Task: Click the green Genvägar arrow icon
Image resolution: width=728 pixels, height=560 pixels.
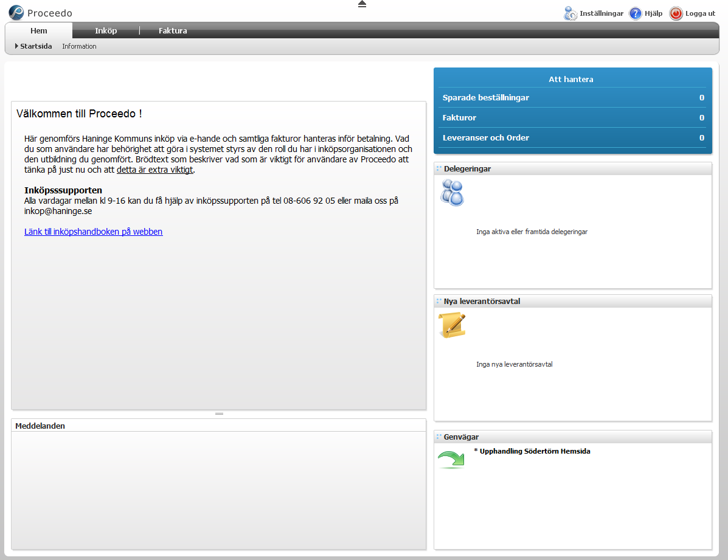Action: (x=451, y=460)
